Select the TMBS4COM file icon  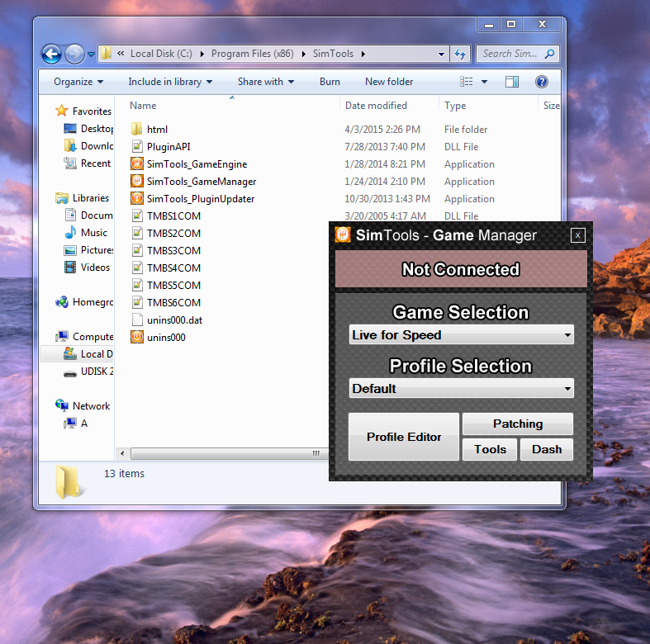pyautogui.click(x=137, y=268)
